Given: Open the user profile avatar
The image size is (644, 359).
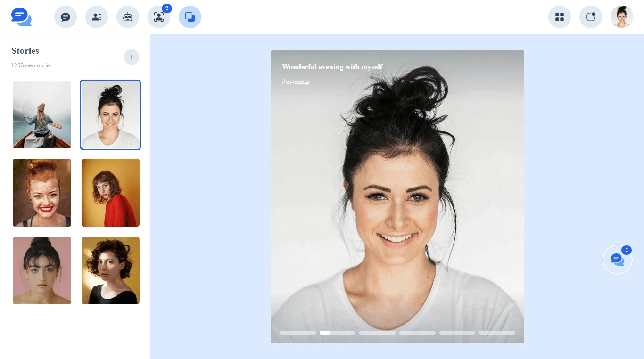Looking at the screenshot, I should tap(622, 17).
